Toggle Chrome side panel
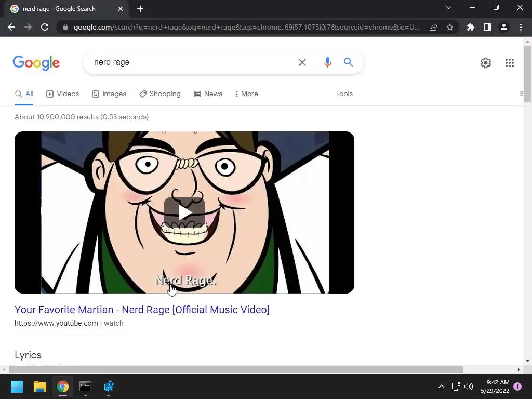The width and height of the screenshot is (532, 399). point(487,27)
